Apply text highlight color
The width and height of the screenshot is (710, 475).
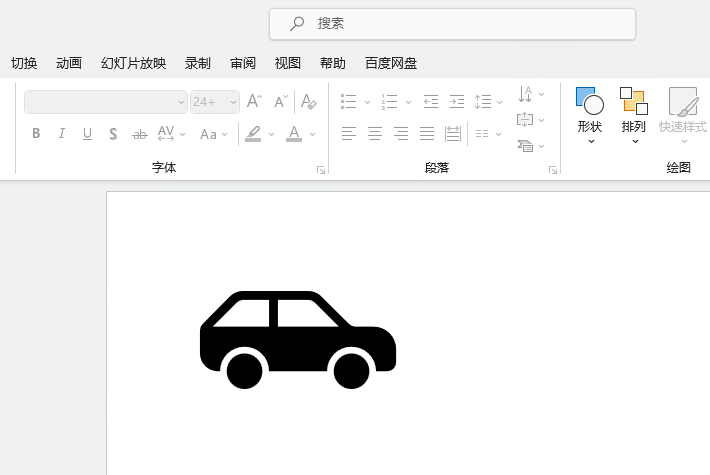pos(253,134)
